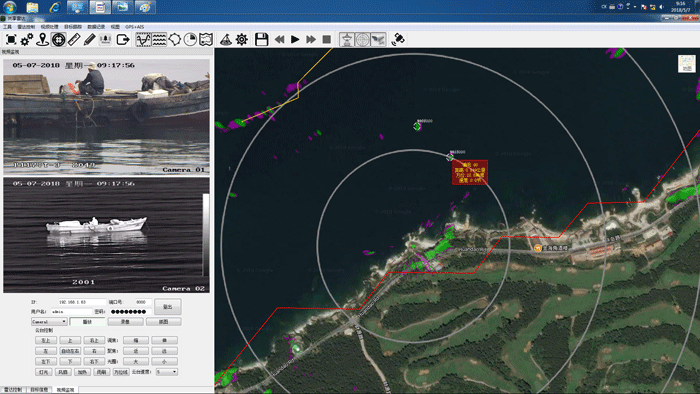
Task: Switch to the 雷达控制 bottom tab
Action: pos(13,390)
